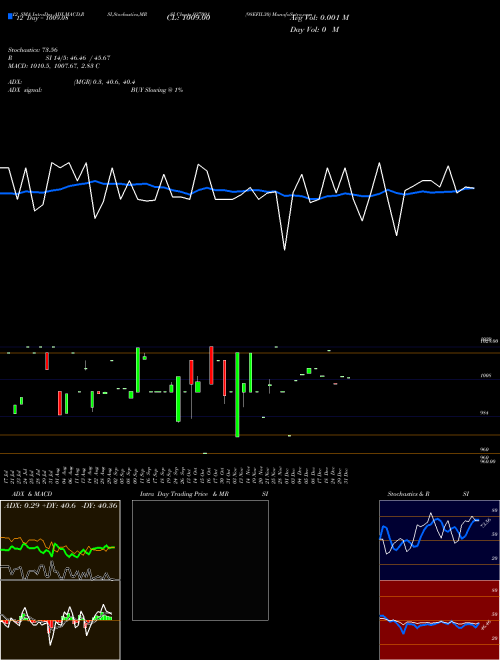
Task: Click the 'SI 14/3: 46.46 / 45.67' values
Action: pos(78,58)
